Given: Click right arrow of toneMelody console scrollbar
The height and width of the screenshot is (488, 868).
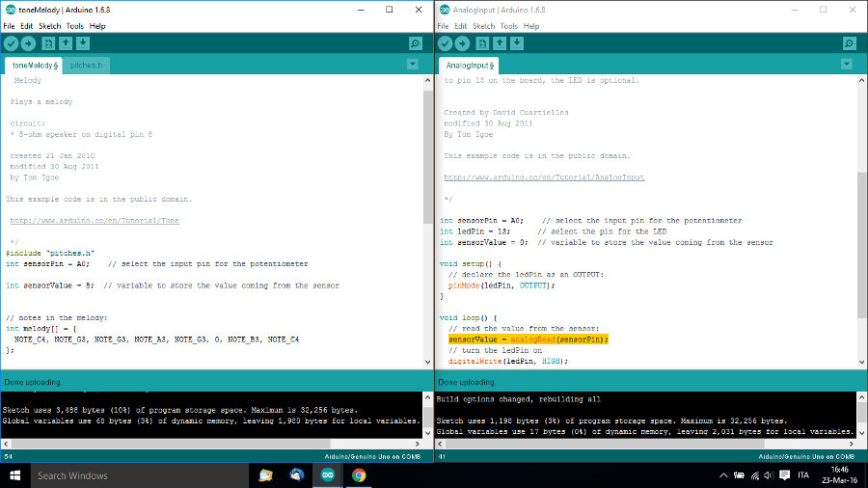Looking at the screenshot, I should 418,444.
